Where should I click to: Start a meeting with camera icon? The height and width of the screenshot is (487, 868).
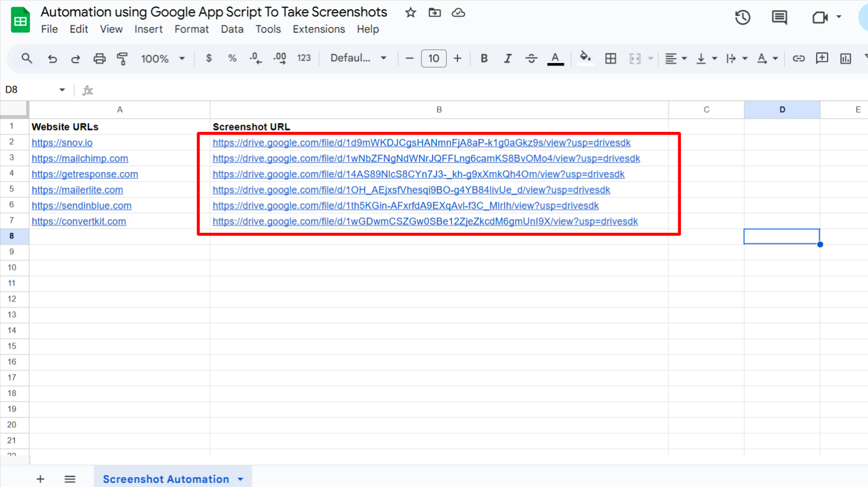click(x=820, y=17)
